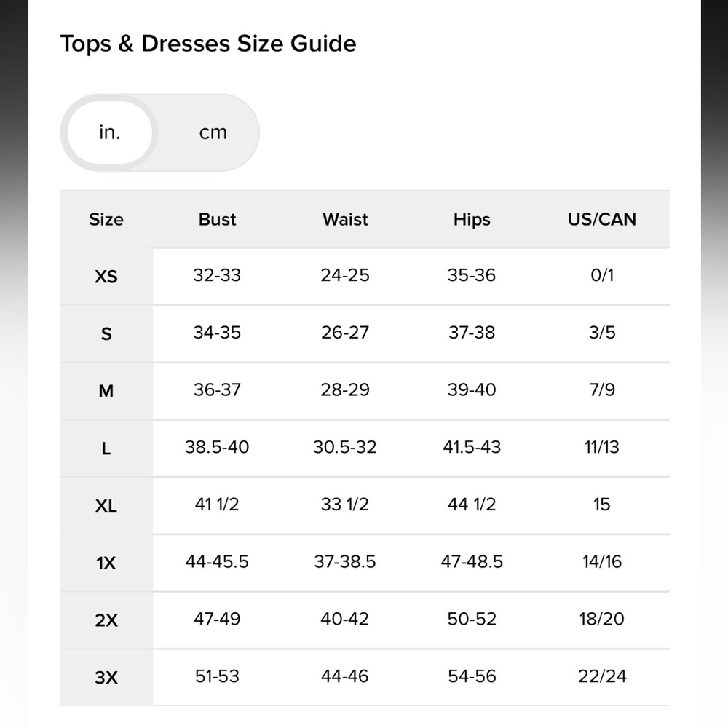
Task: Click US/CAN value 22/24
Action: (x=602, y=676)
